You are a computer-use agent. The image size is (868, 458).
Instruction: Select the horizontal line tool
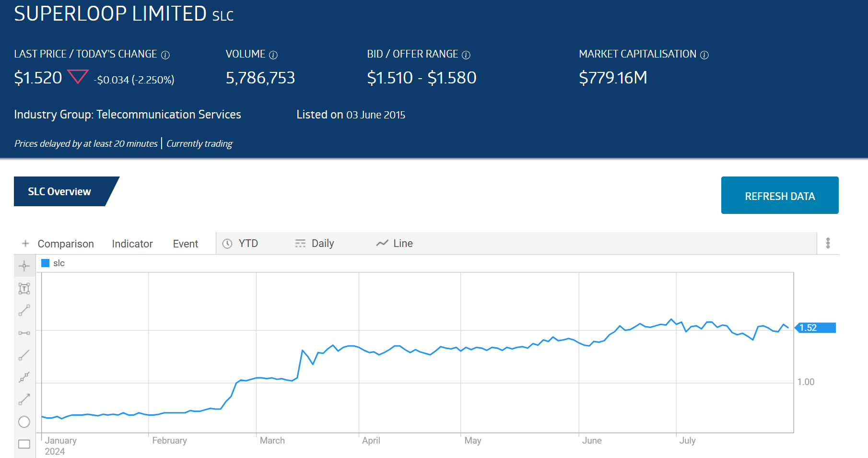[24, 333]
